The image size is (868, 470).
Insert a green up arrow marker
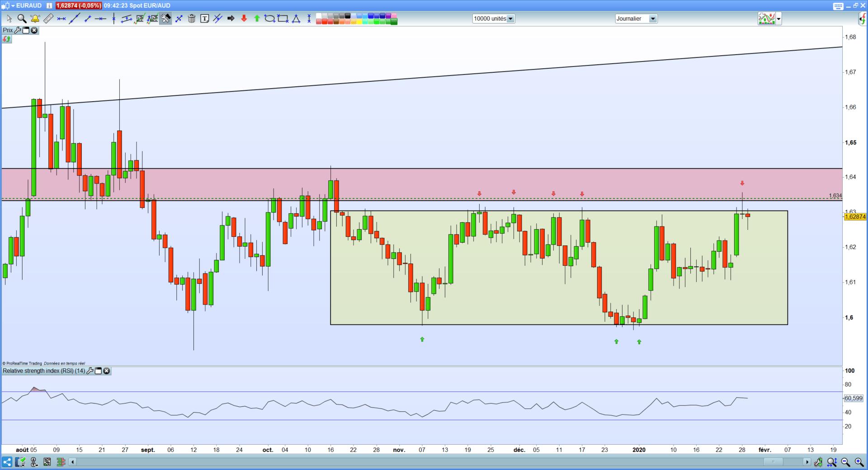coord(257,19)
